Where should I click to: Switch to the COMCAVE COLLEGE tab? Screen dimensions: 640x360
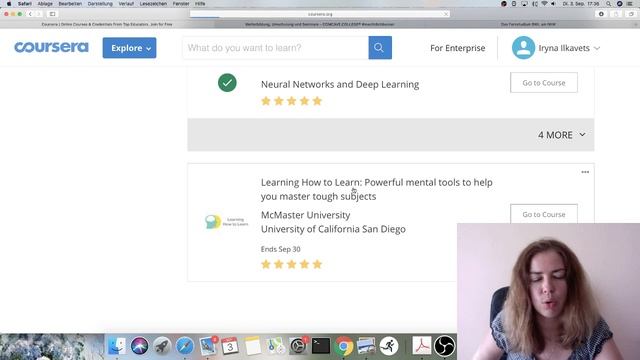[320, 24]
